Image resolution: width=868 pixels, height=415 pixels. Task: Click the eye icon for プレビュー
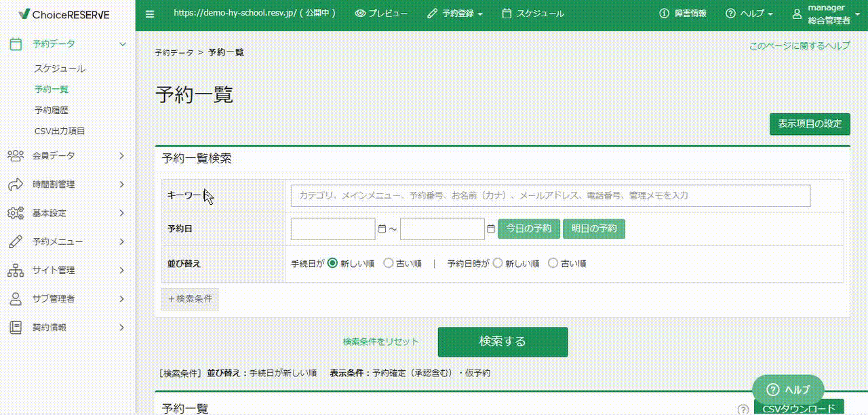point(360,14)
